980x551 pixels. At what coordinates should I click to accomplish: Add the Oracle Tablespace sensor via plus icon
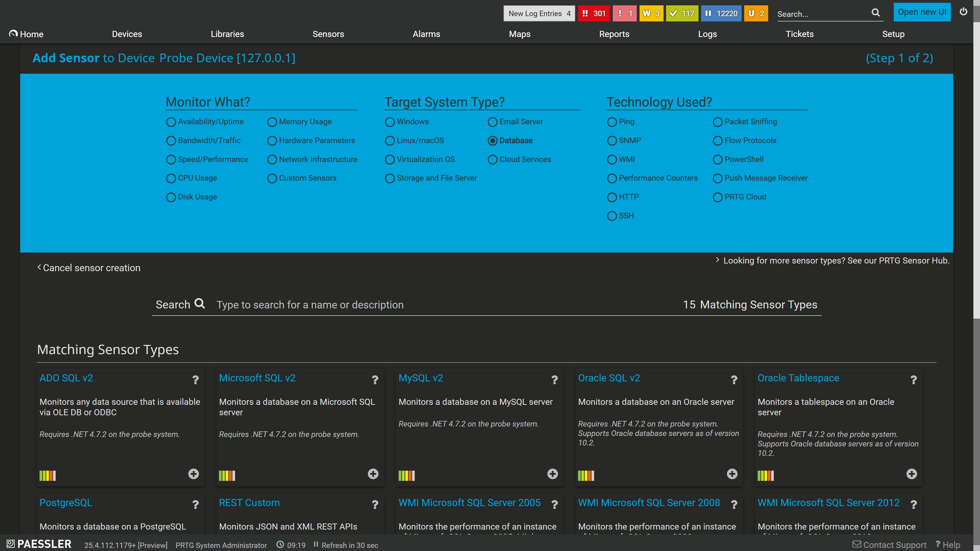912,474
